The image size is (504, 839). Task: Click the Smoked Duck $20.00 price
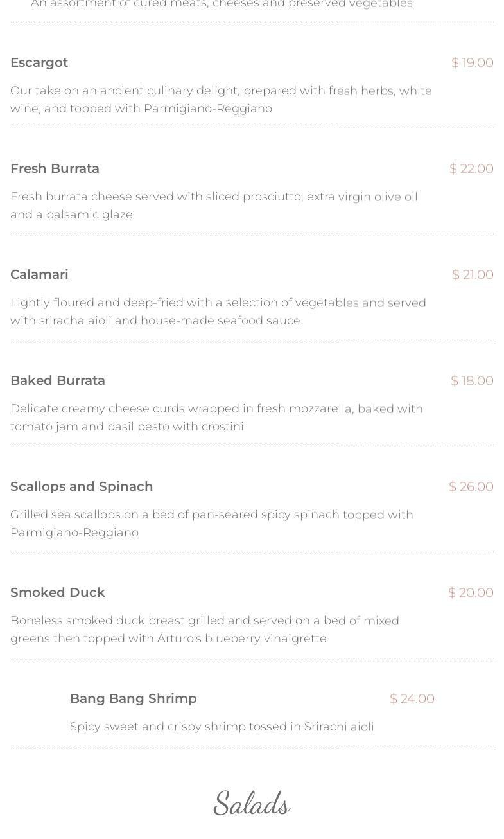click(471, 592)
